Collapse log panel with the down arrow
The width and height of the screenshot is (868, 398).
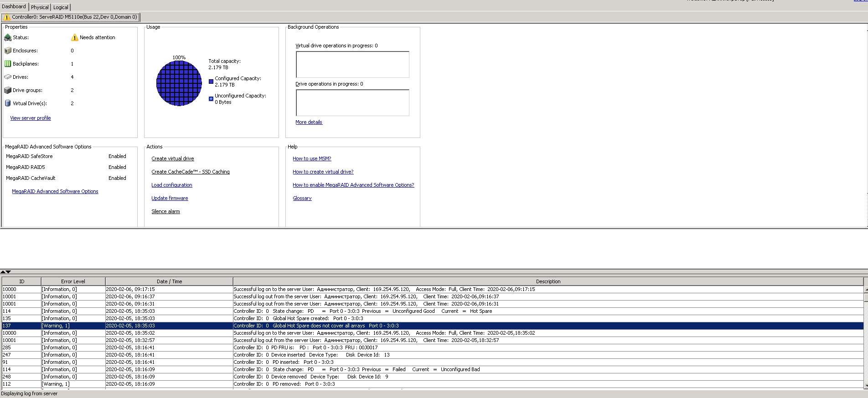[8, 272]
